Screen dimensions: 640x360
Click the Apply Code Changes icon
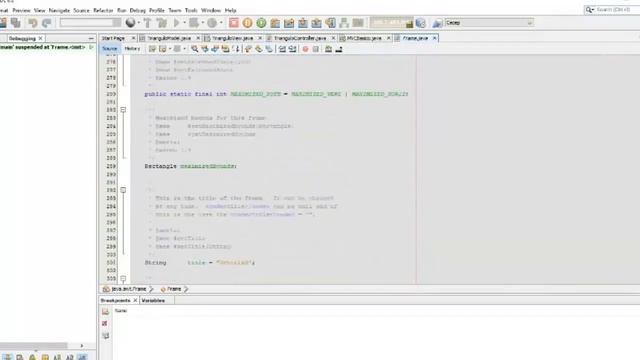[x=344, y=23]
